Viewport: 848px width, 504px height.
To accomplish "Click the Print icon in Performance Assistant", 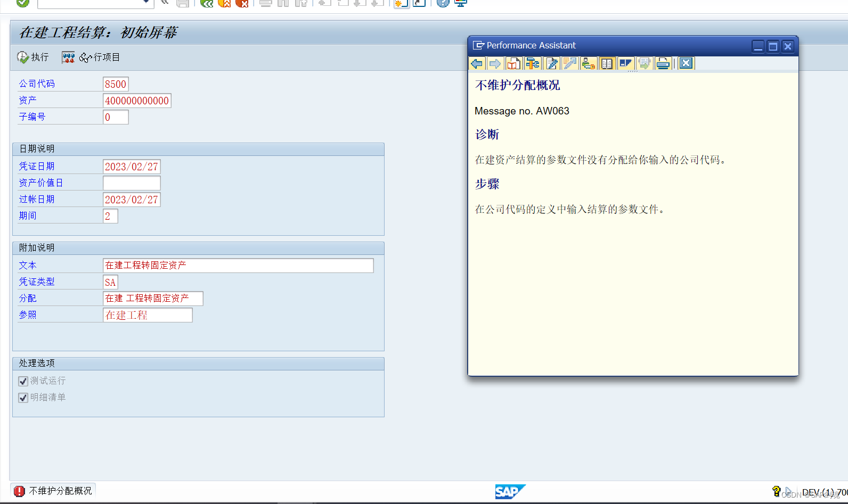I will (663, 64).
